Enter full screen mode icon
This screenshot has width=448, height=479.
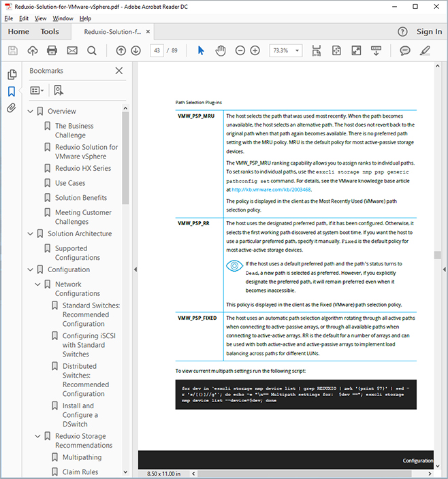pyautogui.click(x=356, y=50)
